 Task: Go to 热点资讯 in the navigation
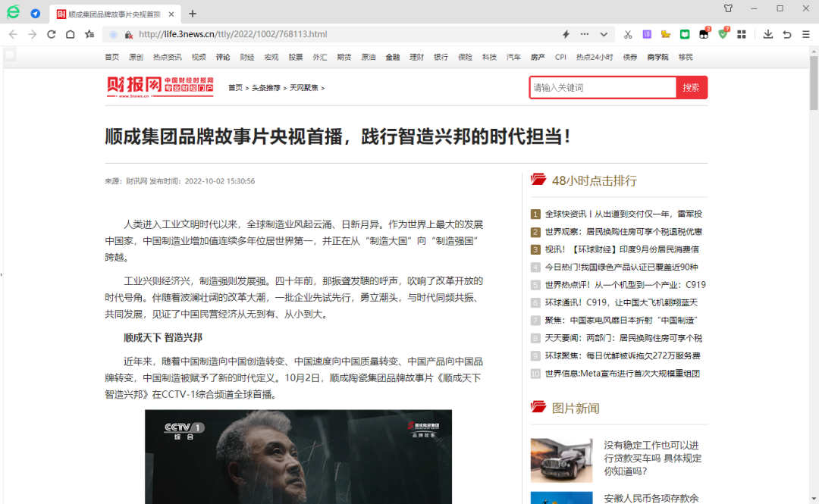[x=167, y=58]
